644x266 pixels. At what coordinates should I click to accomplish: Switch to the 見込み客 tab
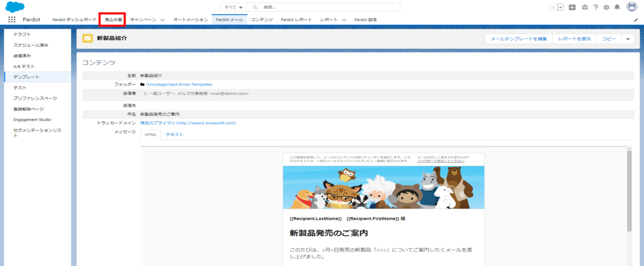coord(113,19)
